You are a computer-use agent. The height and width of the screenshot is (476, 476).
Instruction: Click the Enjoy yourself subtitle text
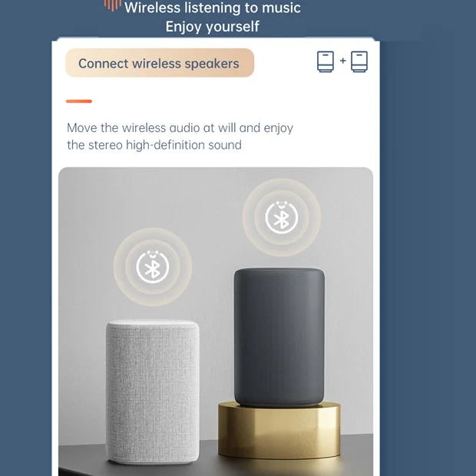click(x=213, y=27)
